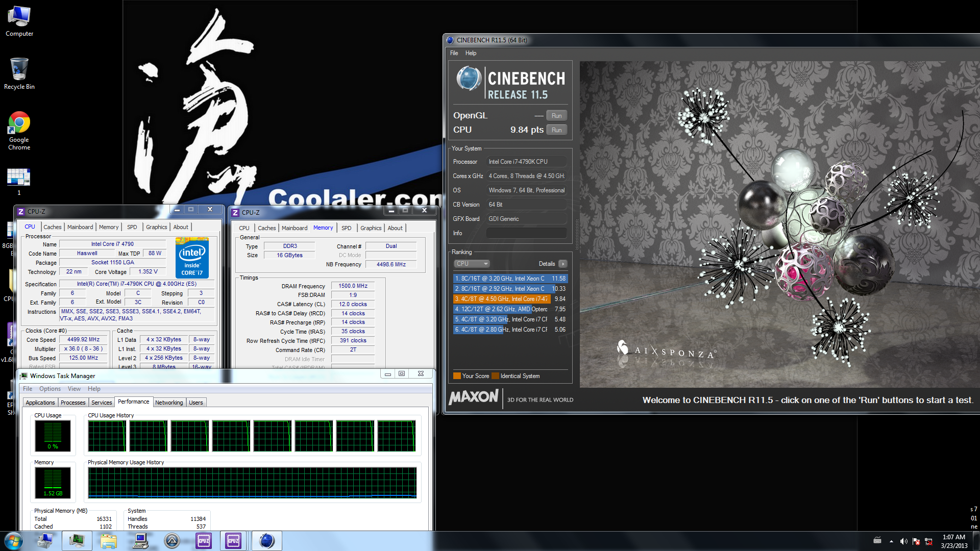The image size is (980, 551).
Task: Open the network computers taskbar icon
Action: click(45, 541)
